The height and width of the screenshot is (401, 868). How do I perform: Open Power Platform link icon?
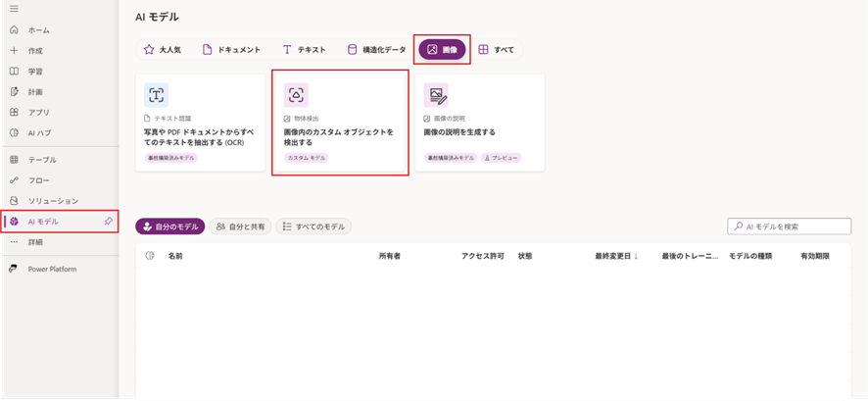coord(15,270)
